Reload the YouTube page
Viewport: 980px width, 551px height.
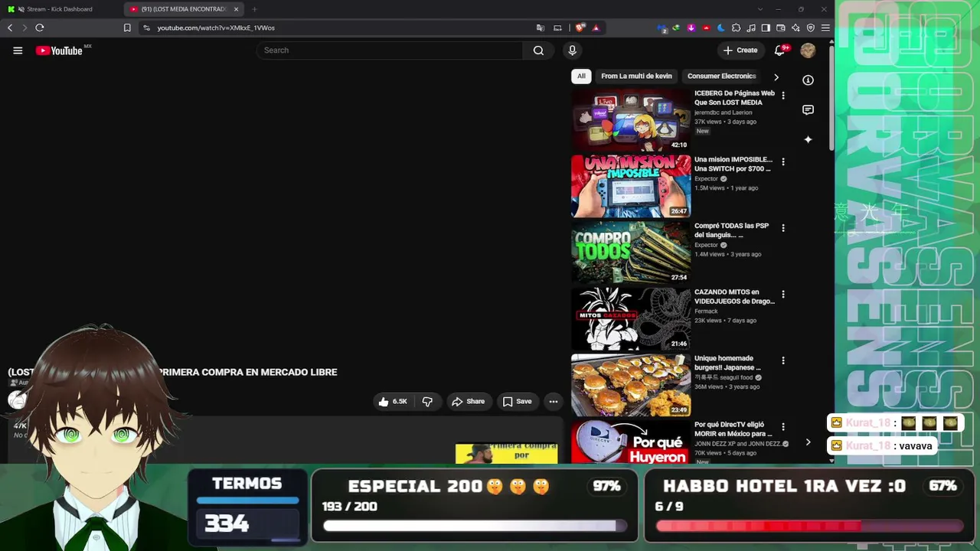pyautogui.click(x=40, y=28)
